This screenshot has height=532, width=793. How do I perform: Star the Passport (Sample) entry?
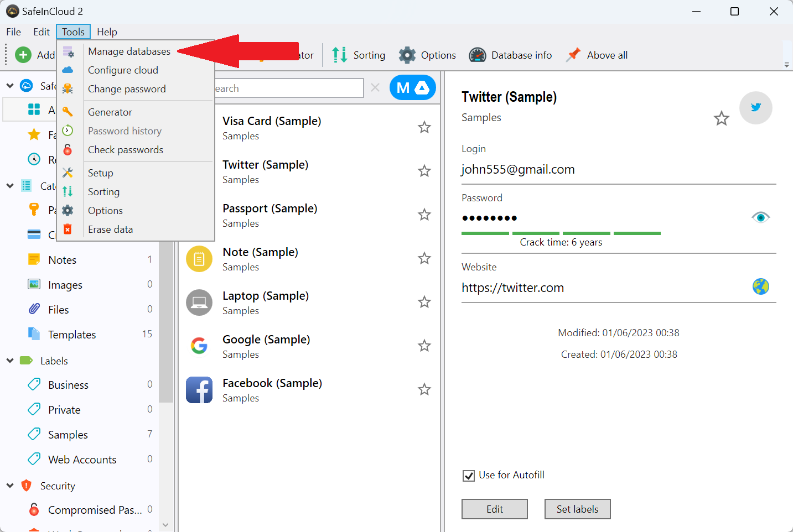424,215
